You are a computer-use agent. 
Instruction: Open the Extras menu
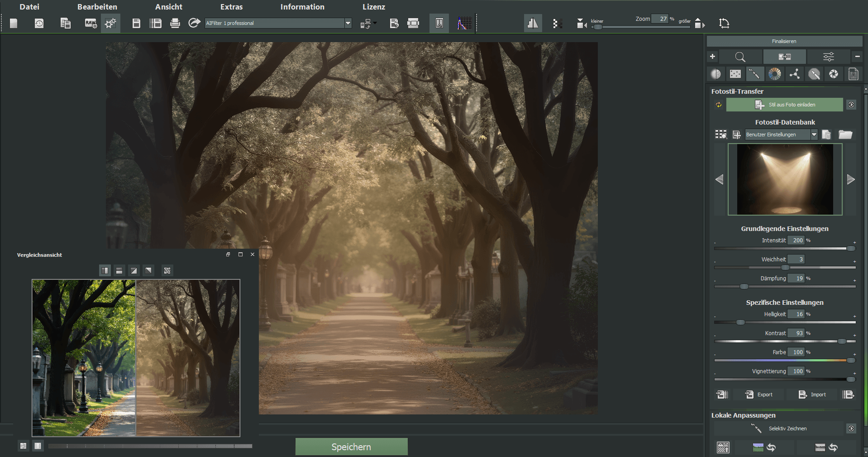232,7
